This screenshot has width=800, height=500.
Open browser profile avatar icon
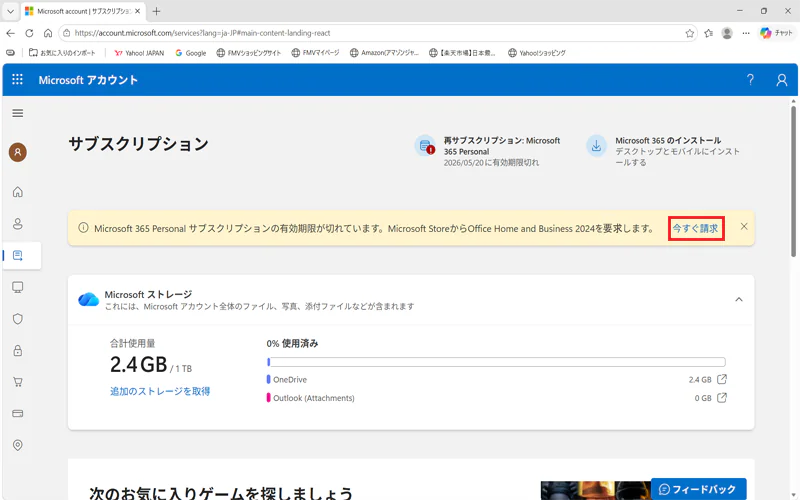pyautogui.click(x=727, y=33)
